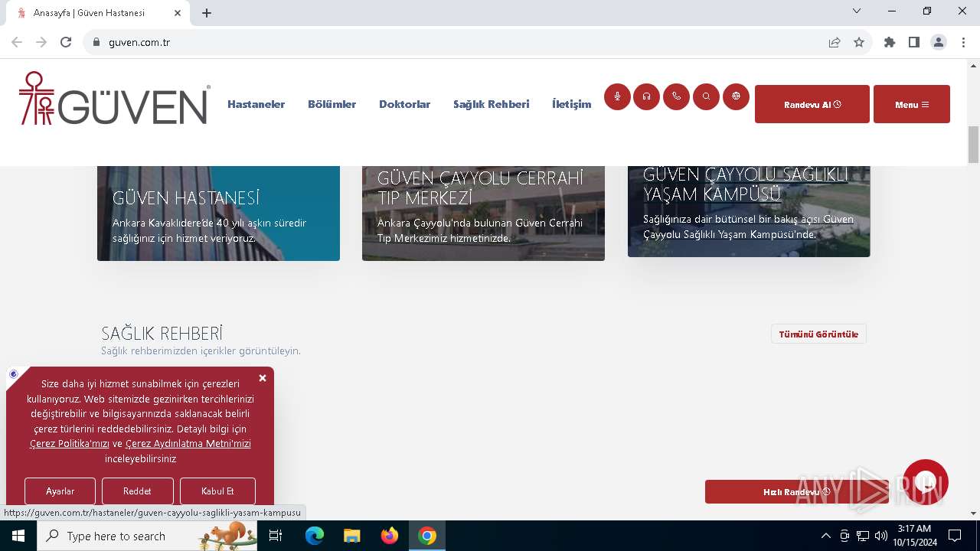This screenshot has height=551, width=980.
Task: Accept cookies with Kabul Et
Action: tap(217, 491)
